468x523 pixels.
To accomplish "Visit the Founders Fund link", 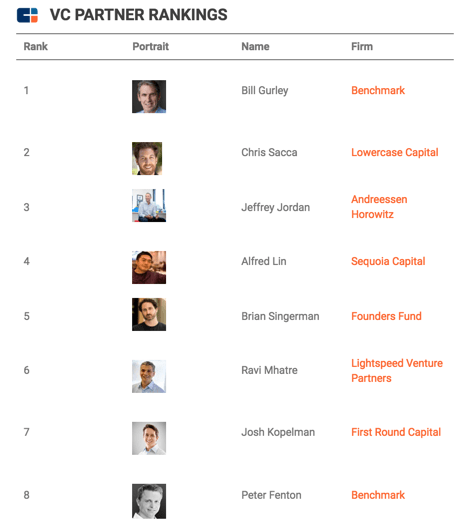I will tap(386, 316).
